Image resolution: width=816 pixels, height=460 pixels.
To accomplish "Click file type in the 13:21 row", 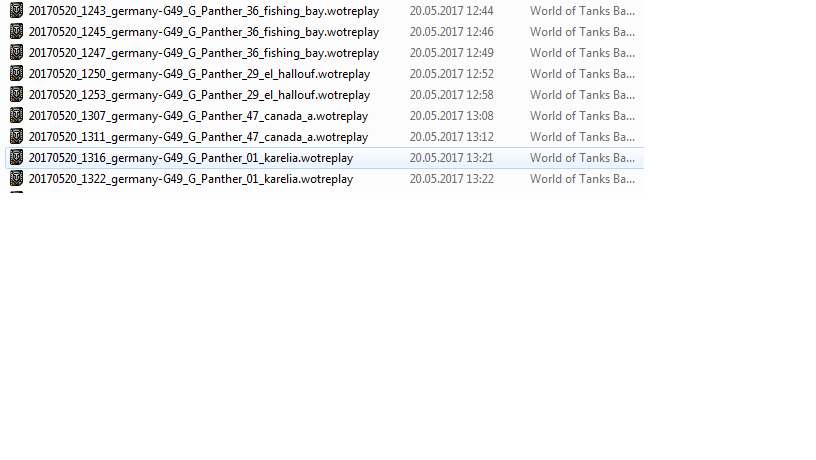I will tap(582, 158).
